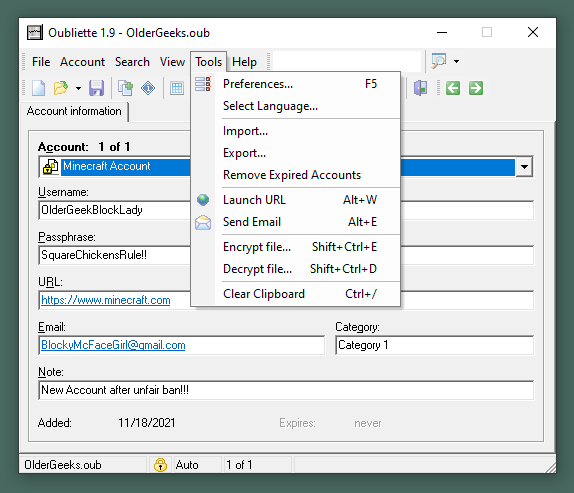Click the blue diamond info toolbar icon
The height and width of the screenshot is (493, 574).
tap(148, 88)
